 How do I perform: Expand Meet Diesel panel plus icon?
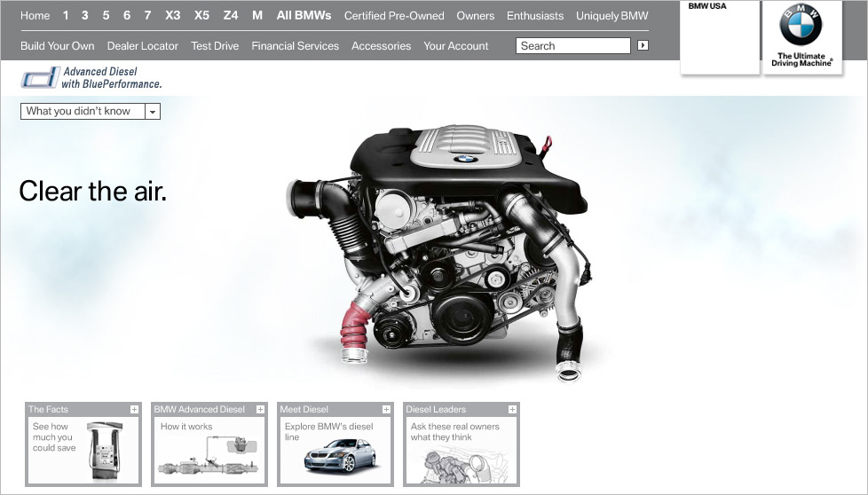[386, 409]
